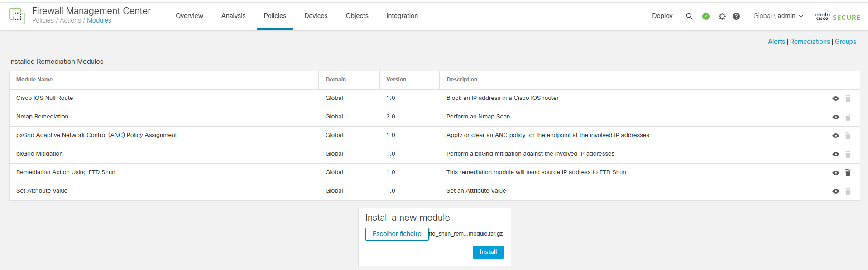Open the Integration menu
868x270 pixels.
tap(402, 16)
